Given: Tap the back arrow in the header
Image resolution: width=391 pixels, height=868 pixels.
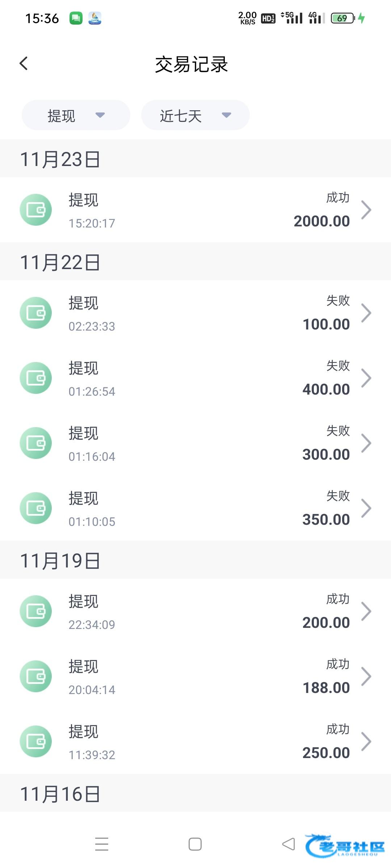Looking at the screenshot, I should point(24,64).
